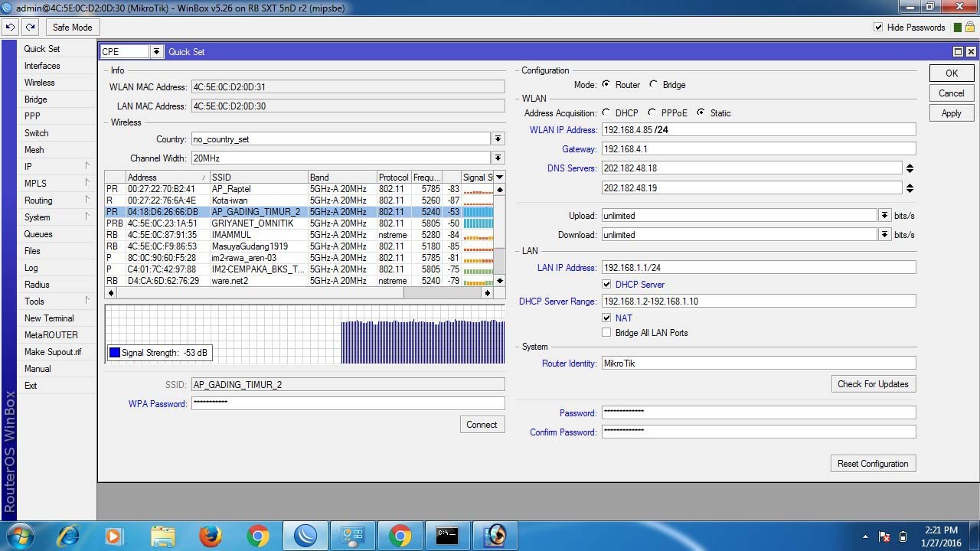Open Windows Media Player taskbar icon
Screen dimensions: 980x551
coord(113,536)
